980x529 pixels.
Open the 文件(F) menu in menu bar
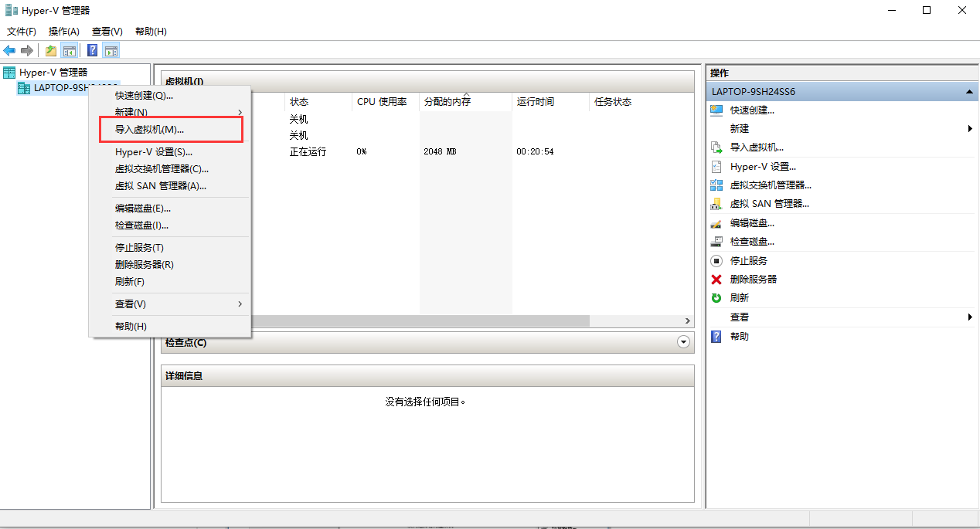22,32
